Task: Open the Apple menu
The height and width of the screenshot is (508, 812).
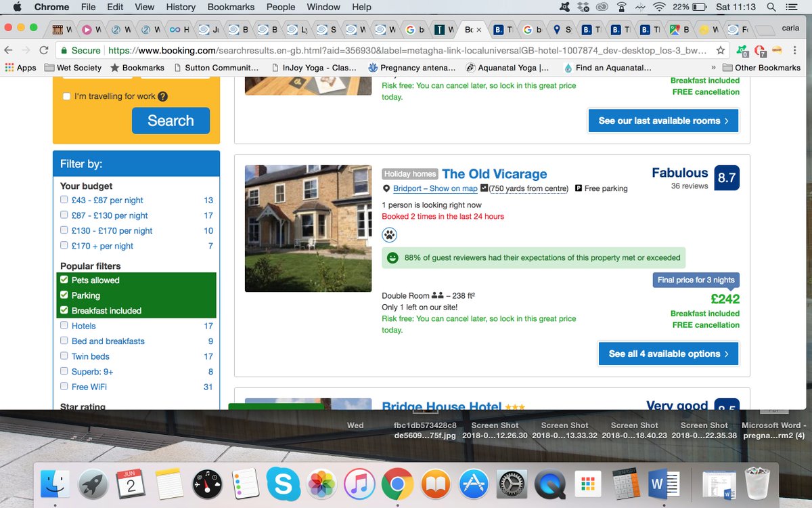Action: pyautogui.click(x=17, y=7)
